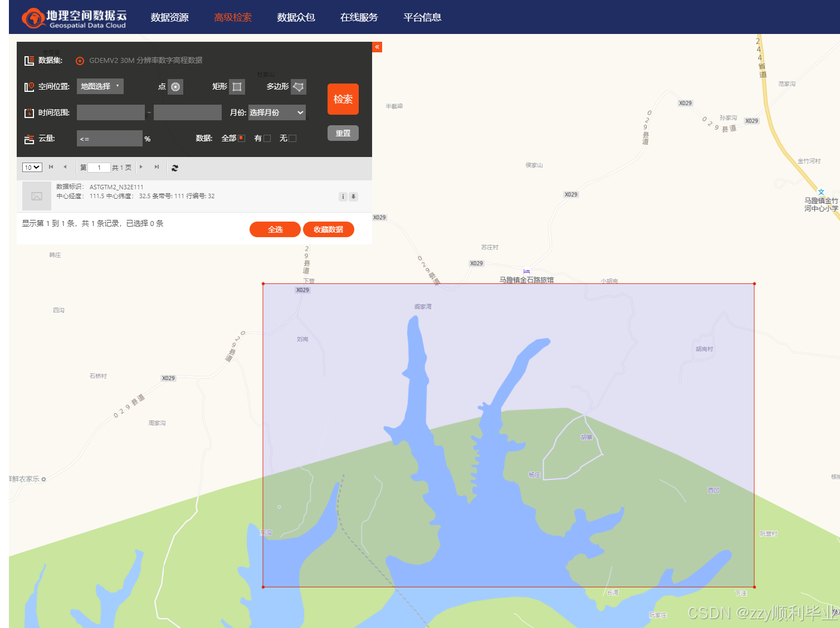Click the top-left corner handle of selection rectangle
840x628 pixels.
click(263, 284)
